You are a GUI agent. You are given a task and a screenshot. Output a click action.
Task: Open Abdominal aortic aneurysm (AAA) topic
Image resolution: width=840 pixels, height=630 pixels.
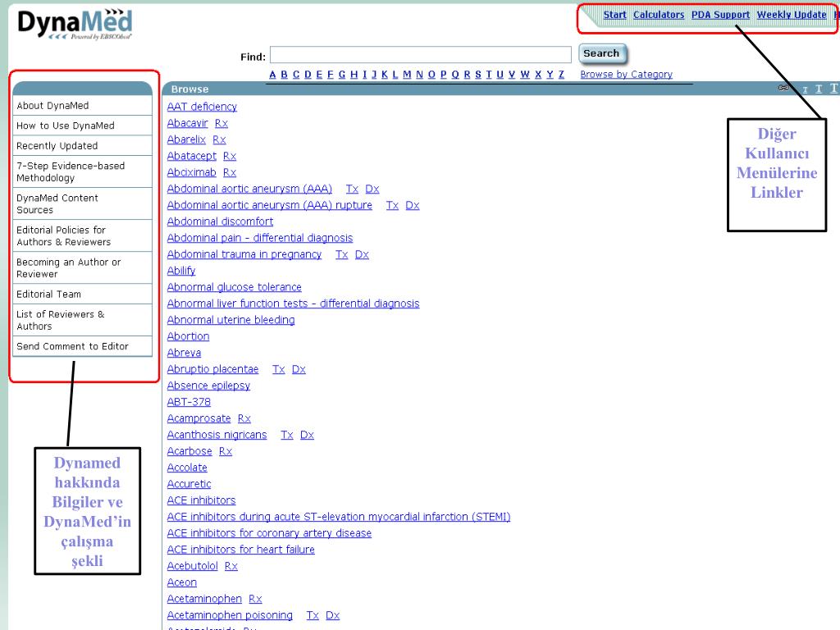249,189
